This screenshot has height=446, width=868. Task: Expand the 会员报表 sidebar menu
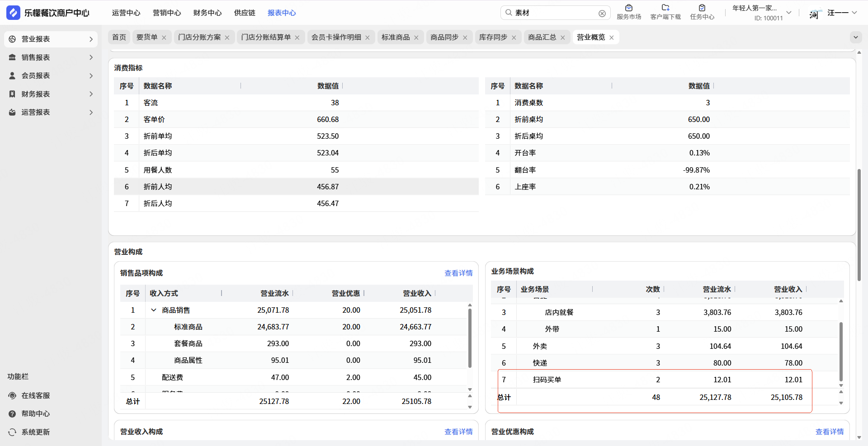coord(91,76)
